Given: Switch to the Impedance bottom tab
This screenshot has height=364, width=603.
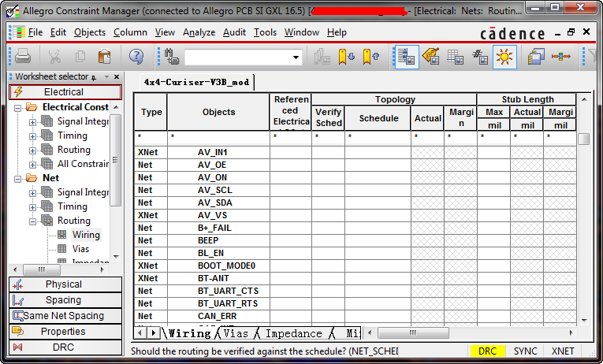Looking at the screenshot, I should [294, 333].
